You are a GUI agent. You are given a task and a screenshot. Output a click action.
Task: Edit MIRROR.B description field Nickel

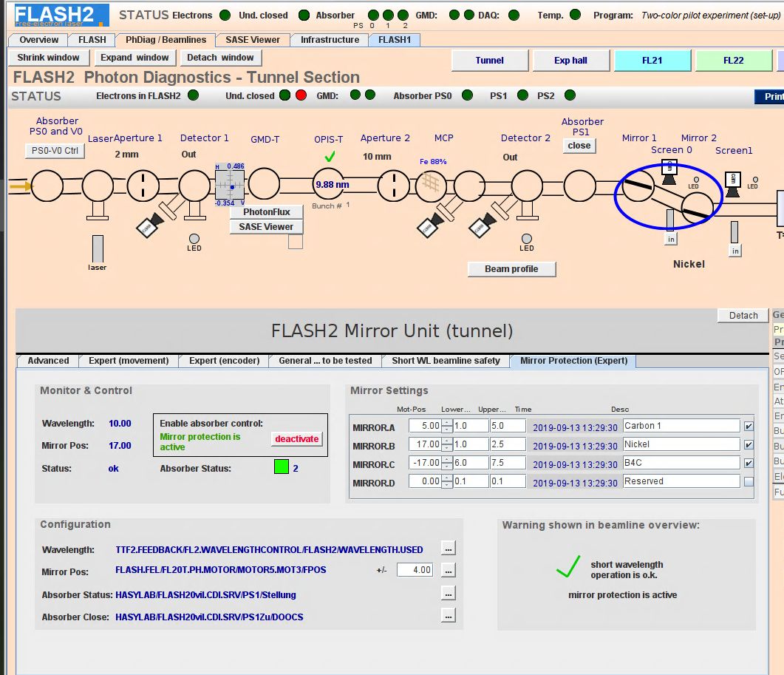click(x=681, y=444)
